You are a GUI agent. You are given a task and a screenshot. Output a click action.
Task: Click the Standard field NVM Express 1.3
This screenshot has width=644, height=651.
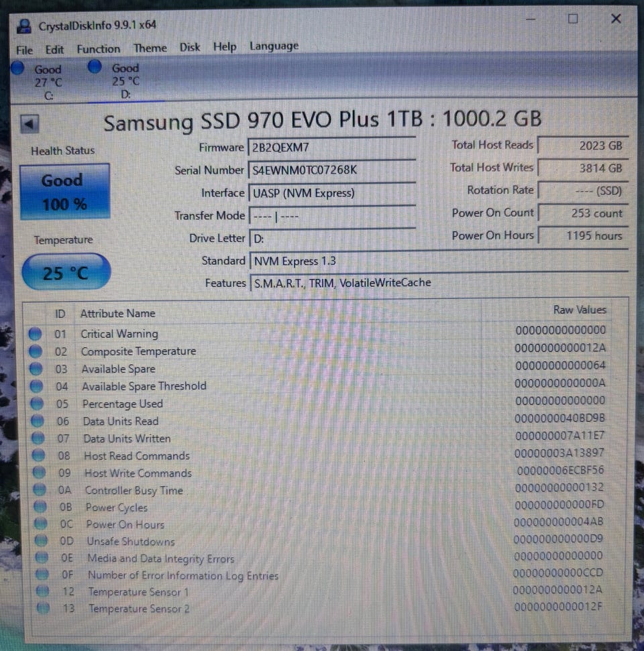pyautogui.click(x=439, y=261)
